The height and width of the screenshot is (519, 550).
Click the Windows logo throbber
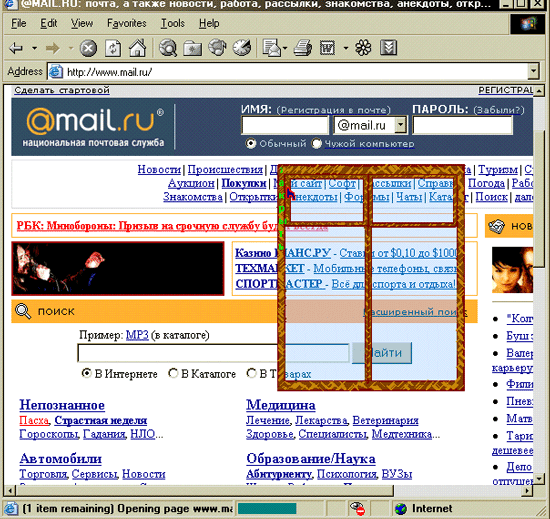coord(529,24)
